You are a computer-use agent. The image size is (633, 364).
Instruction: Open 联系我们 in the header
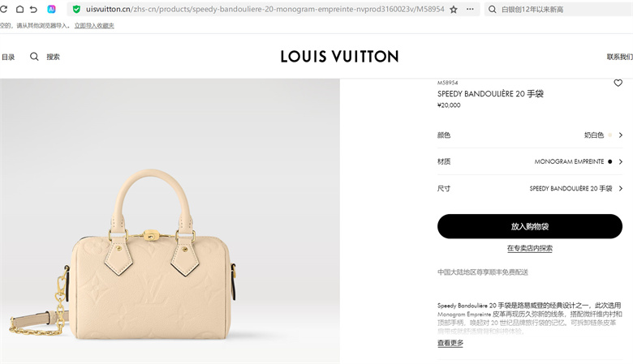point(620,57)
